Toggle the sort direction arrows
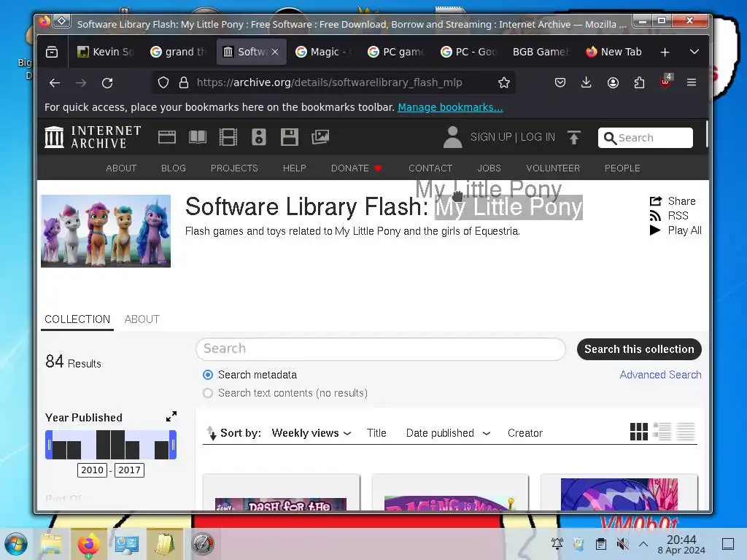Image resolution: width=747 pixels, height=560 pixels. [211, 433]
